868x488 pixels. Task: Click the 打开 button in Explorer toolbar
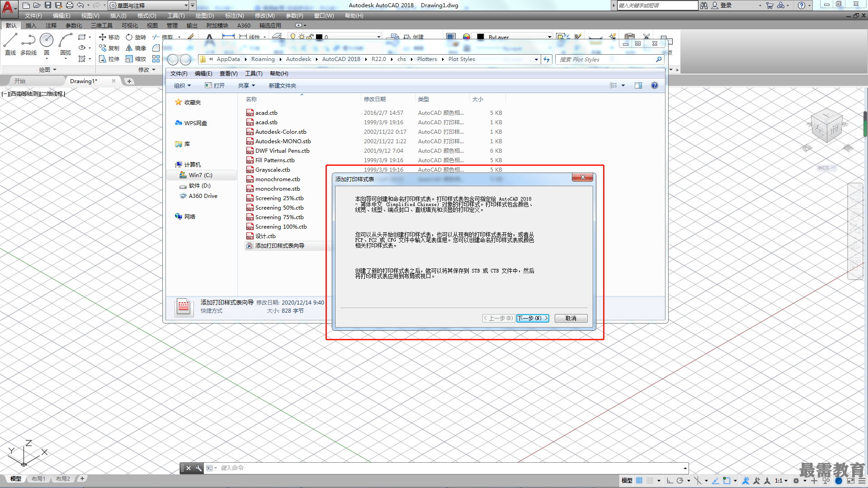pyautogui.click(x=215, y=85)
